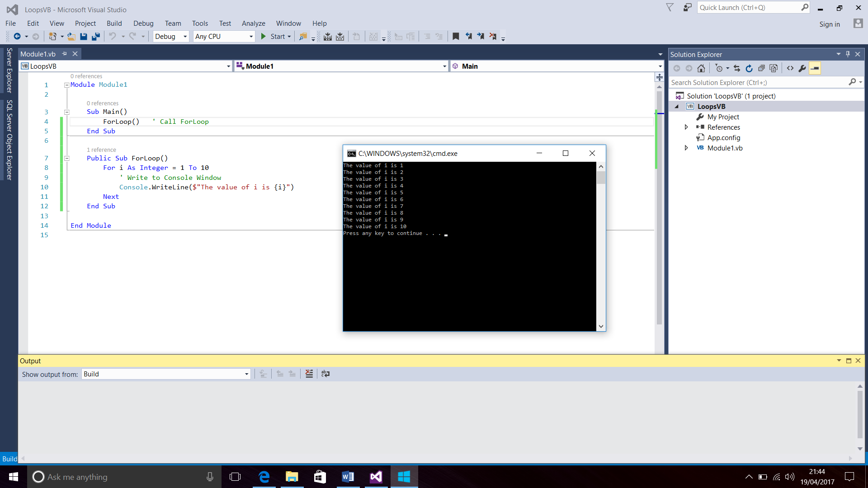Refresh the Solution Explorer
This screenshot has width=868, height=488.
point(749,68)
